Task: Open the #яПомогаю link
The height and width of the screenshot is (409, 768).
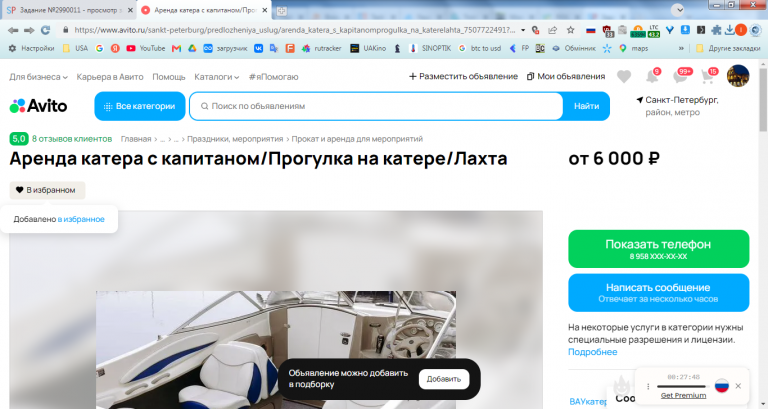Action: 273,77
